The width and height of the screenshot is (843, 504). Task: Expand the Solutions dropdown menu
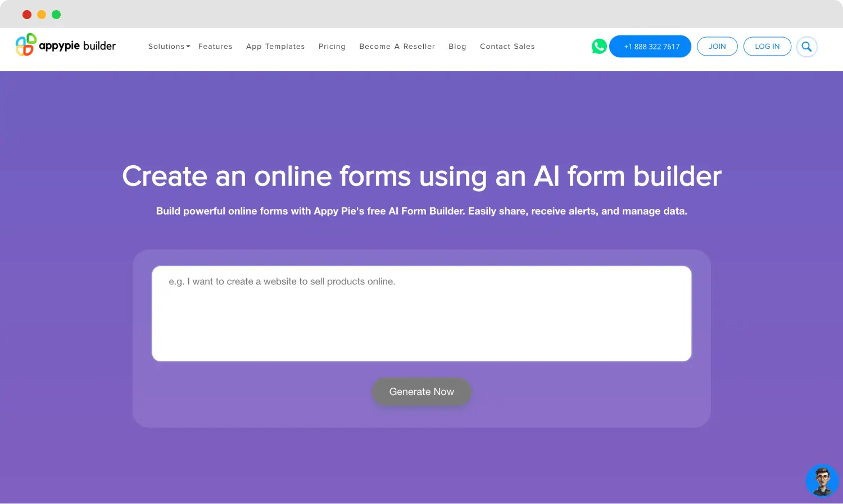pyautogui.click(x=169, y=47)
